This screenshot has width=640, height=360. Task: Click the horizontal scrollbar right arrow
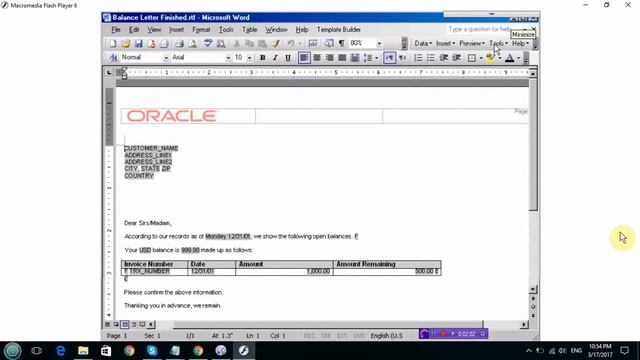point(524,324)
